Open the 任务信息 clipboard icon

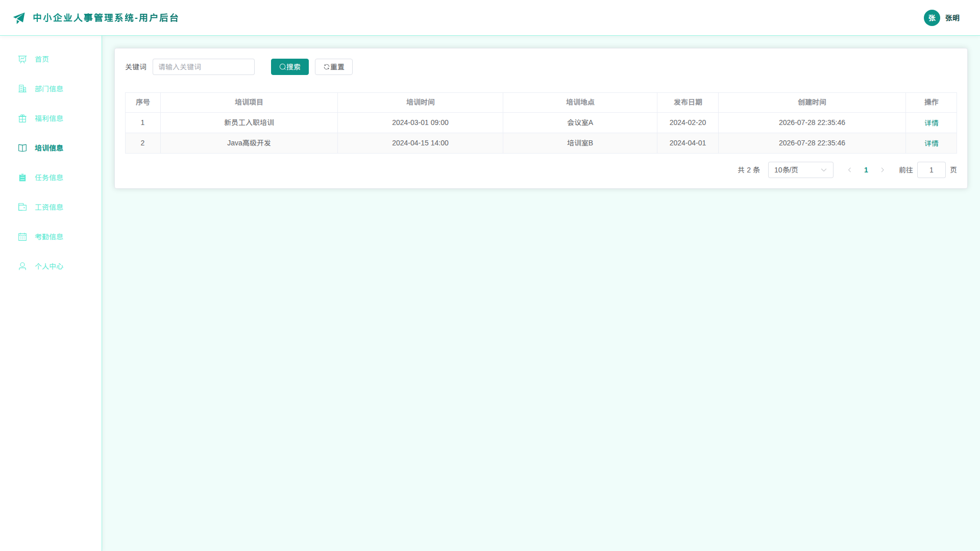tap(22, 178)
